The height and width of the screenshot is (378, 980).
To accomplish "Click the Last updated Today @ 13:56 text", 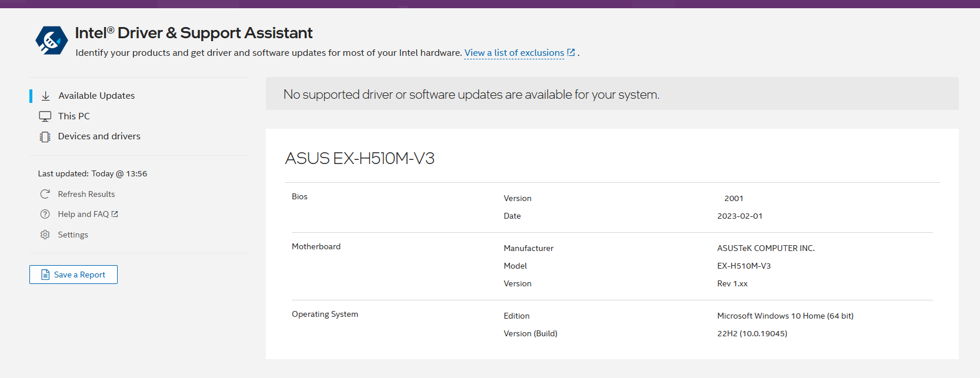I will tap(92, 173).
